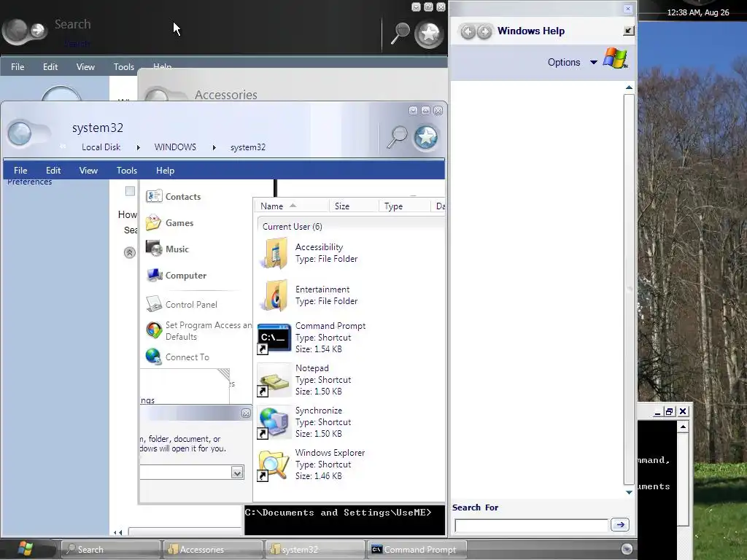Collapse the Current User (6) group
This screenshot has height=560, width=747.
[292, 227]
